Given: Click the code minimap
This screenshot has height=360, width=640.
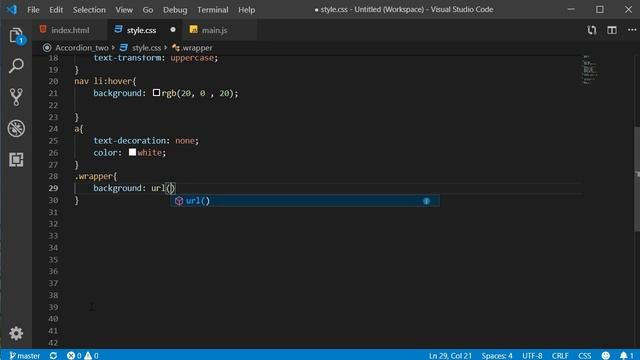Looking at the screenshot, I should pos(589,69).
